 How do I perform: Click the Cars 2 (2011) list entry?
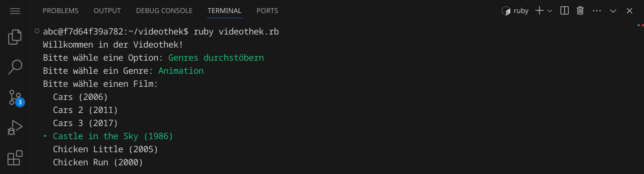click(85, 110)
